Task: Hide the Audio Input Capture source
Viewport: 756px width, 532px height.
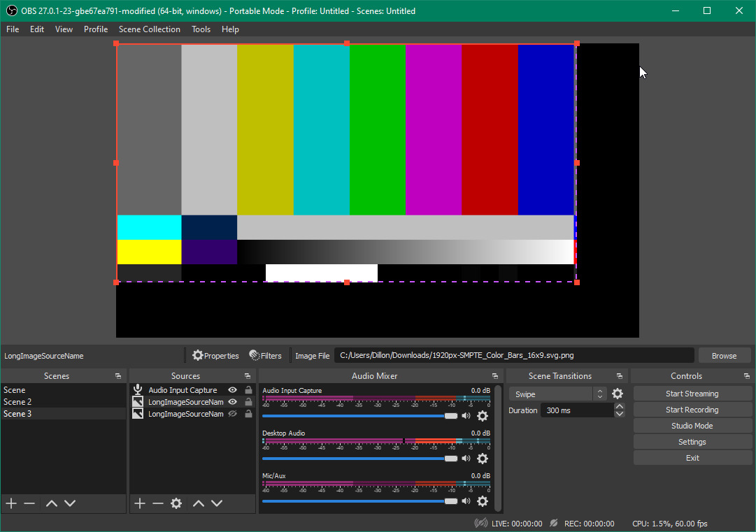Action: (x=231, y=390)
